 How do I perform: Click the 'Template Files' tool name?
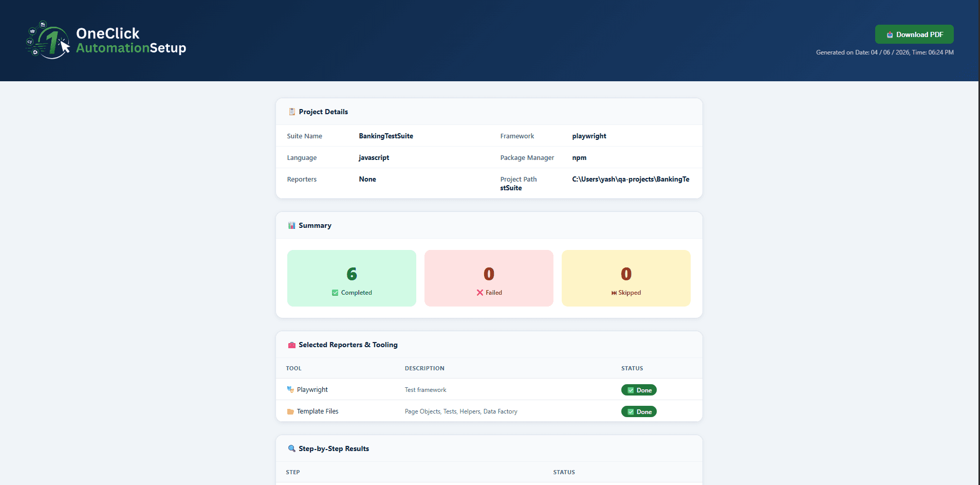[x=318, y=411]
